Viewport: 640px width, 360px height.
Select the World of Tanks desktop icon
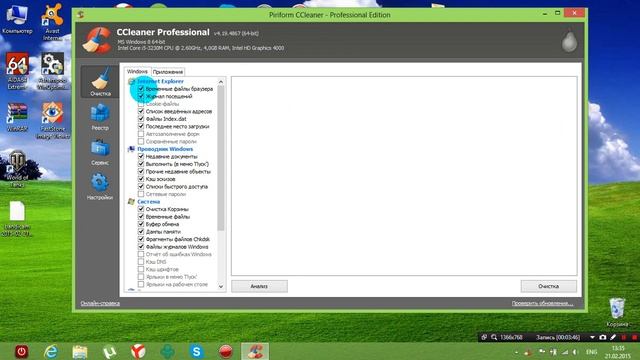coord(17,169)
